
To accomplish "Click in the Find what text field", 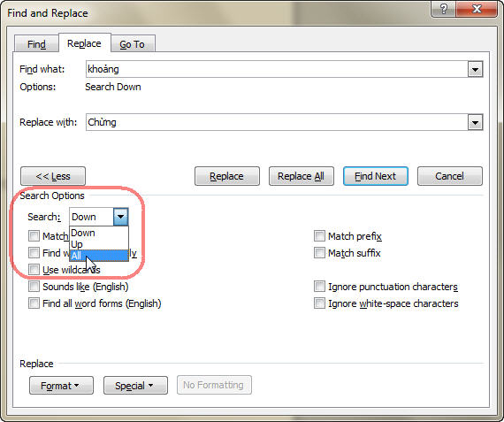I will coord(277,70).
